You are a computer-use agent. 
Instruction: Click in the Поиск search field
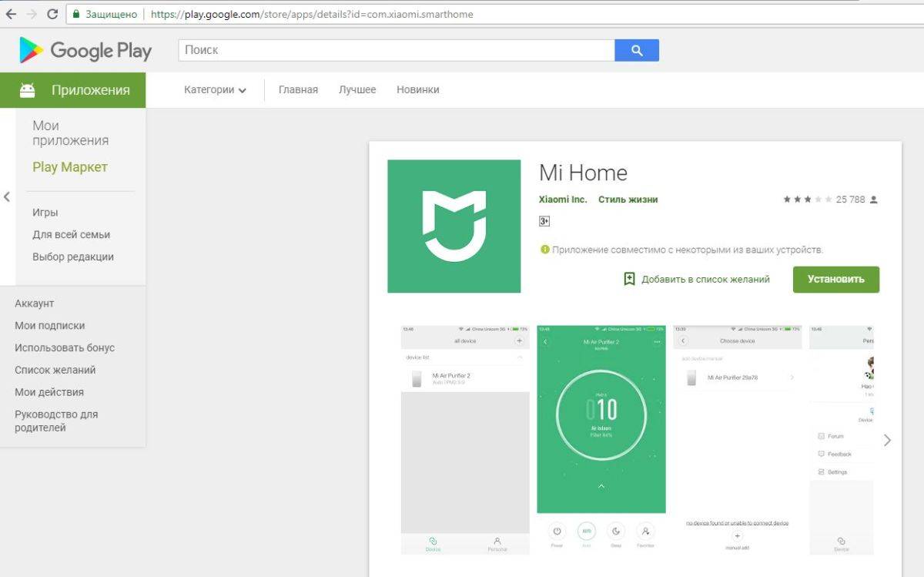[x=397, y=50]
